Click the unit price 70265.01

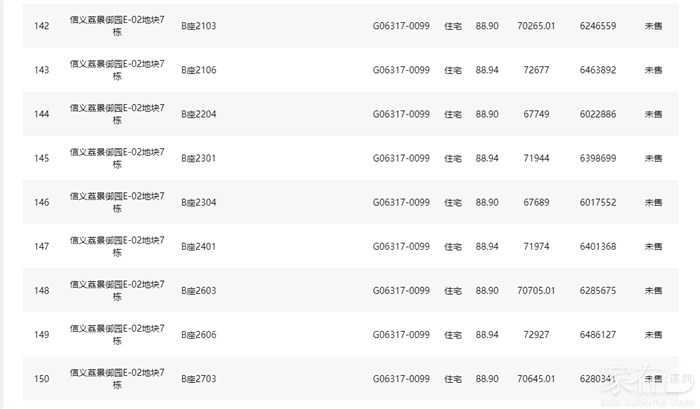[535, 26]
